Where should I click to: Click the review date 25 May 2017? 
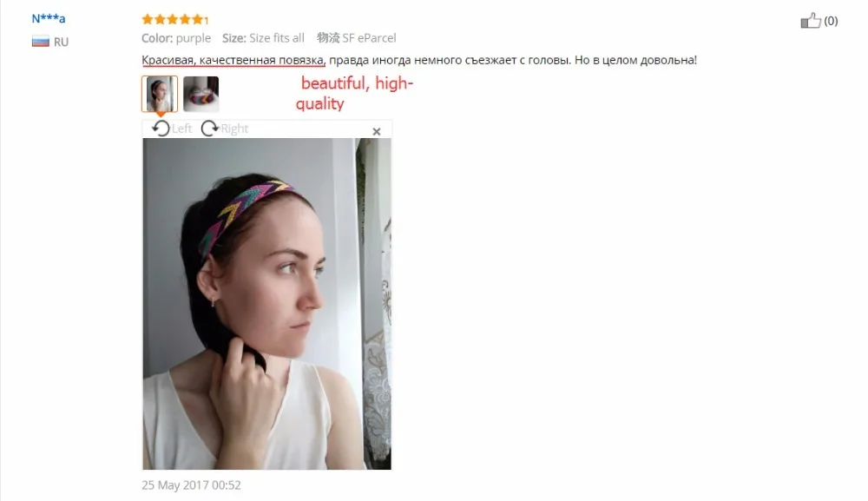pyautogui.click(x=191, y=485)
